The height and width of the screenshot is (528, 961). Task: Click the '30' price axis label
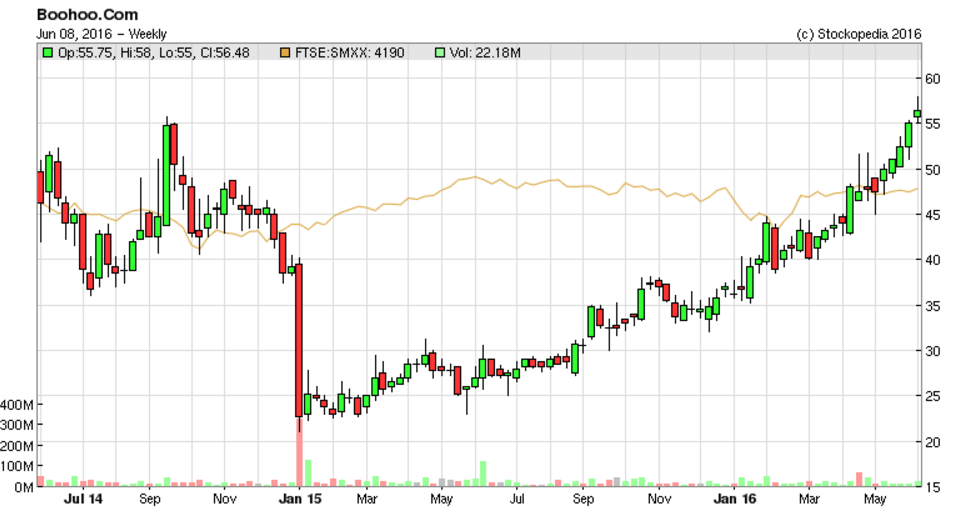pyautogui.click(x=932, y=350)
